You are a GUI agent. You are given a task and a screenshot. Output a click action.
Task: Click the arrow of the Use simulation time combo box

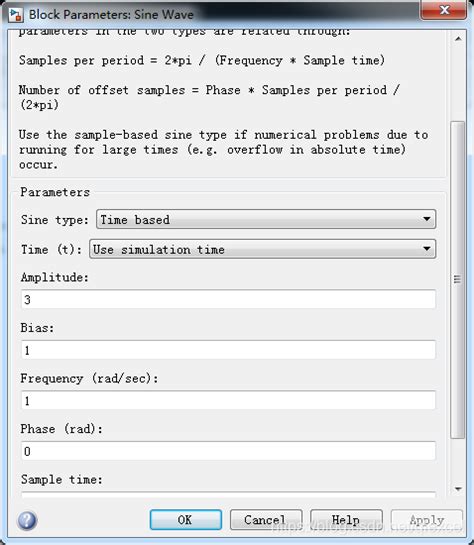pos(426,249)
